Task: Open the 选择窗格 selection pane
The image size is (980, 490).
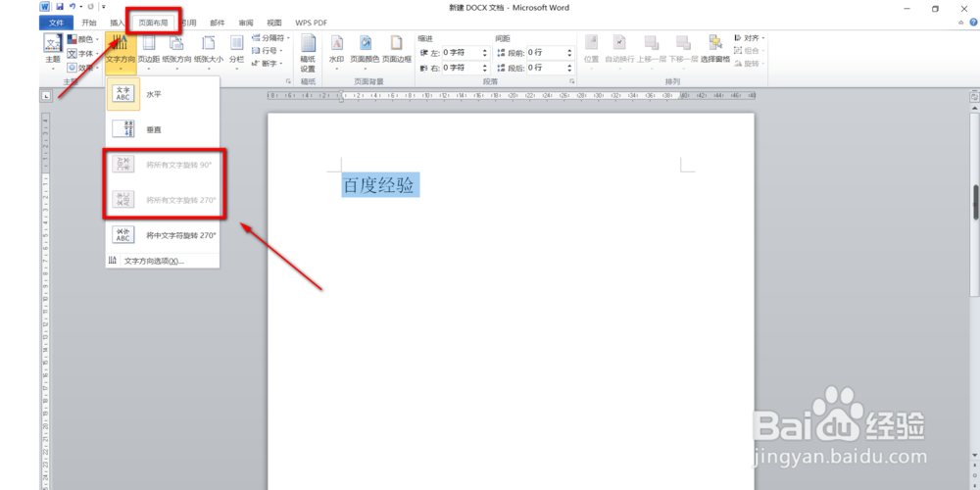Action: (715, 50)
